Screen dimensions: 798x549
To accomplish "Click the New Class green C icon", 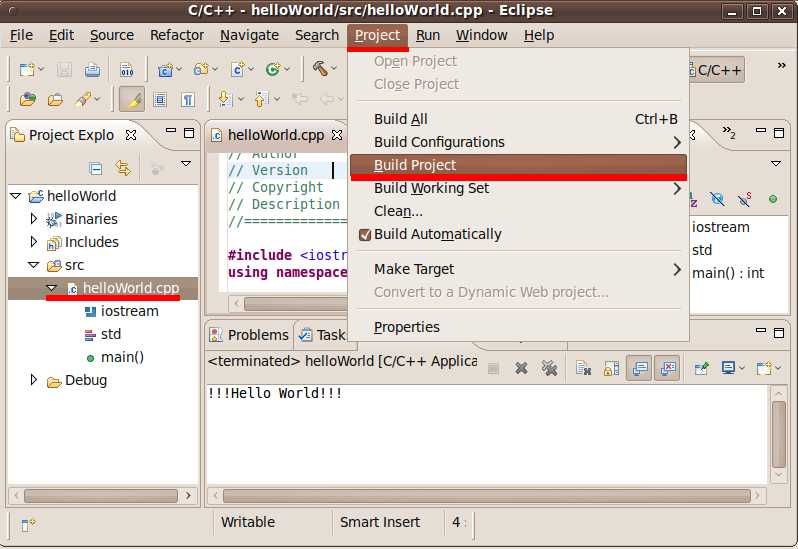I will [x=273, y=69].
